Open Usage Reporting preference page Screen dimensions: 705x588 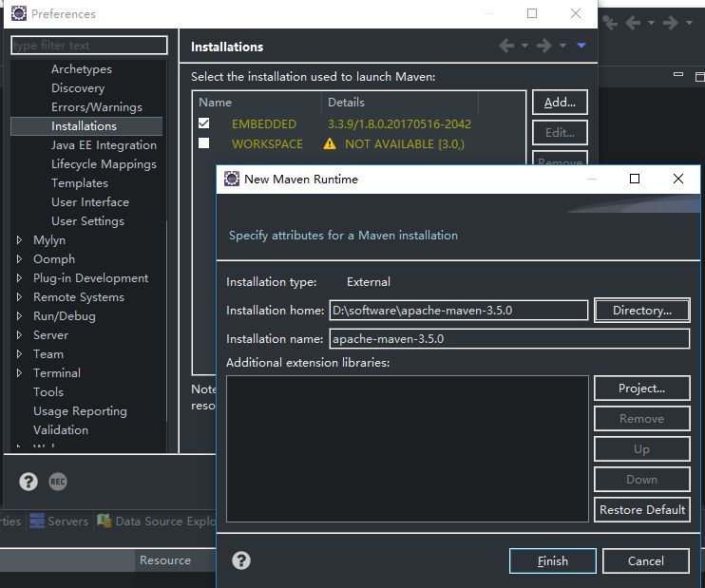tap(80, 411)
